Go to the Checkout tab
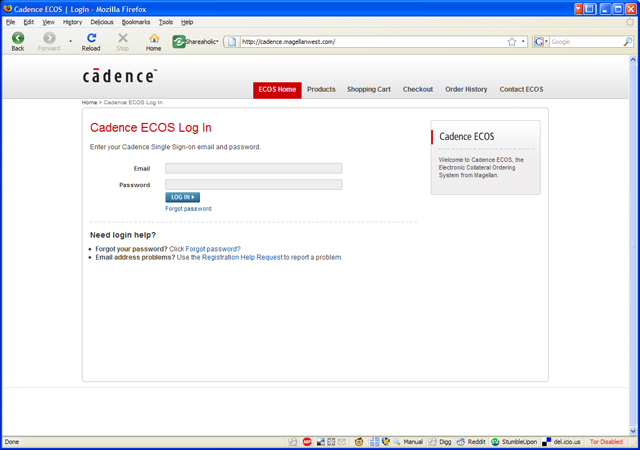Viewport: 640px width, 450px height. click(418, 89)
